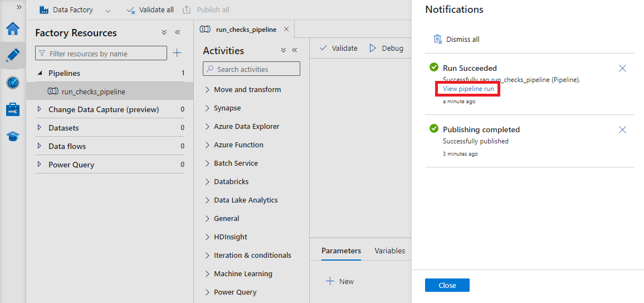The image size is (644, 303).
Task: Click Dismiss all notifications
Action: click(x=457, y=40)
